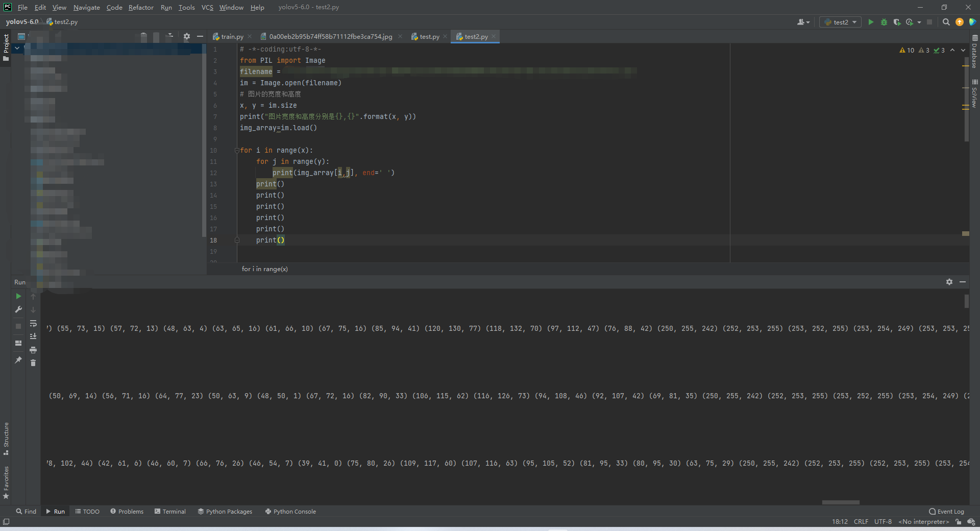Start debugging with the bug icon
The height and width of the screenshot is (531, 980).
pos(884,22)
